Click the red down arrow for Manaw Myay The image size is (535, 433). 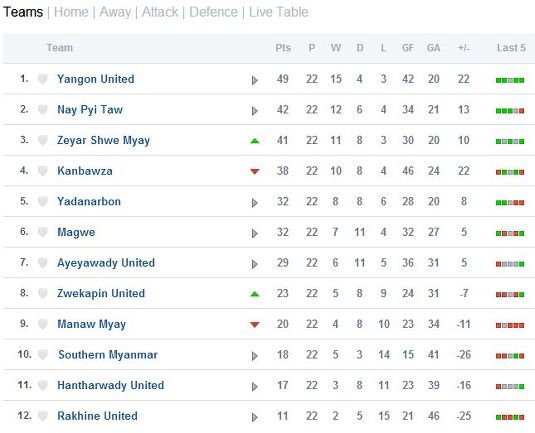[255, 324]
